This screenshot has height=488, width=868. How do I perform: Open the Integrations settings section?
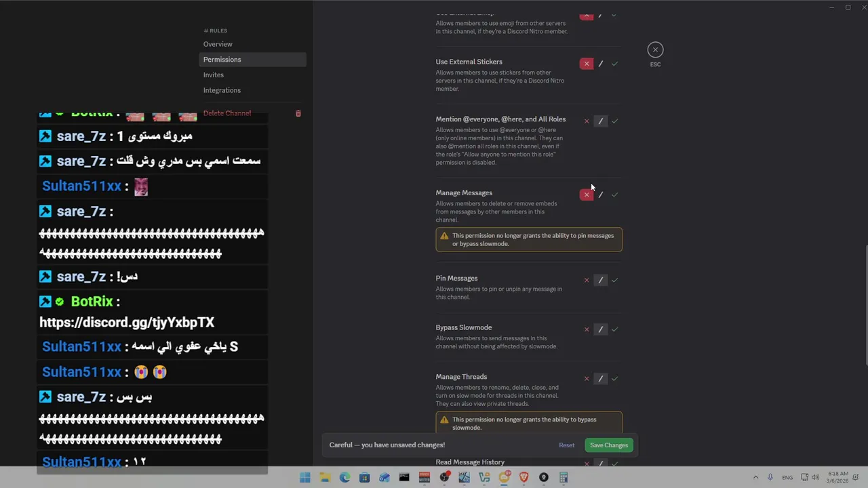pos(252,90)
